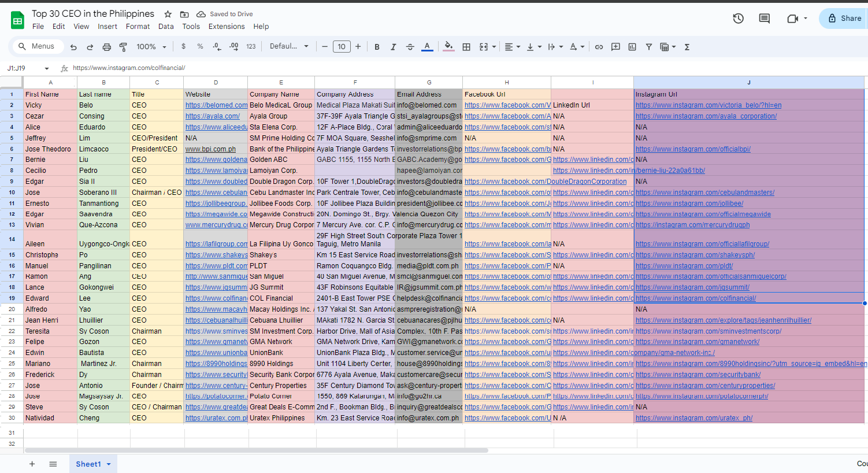Screen dimensions: 868x473
Task: Decrease decimal places
Action: (x=217, y=47)
